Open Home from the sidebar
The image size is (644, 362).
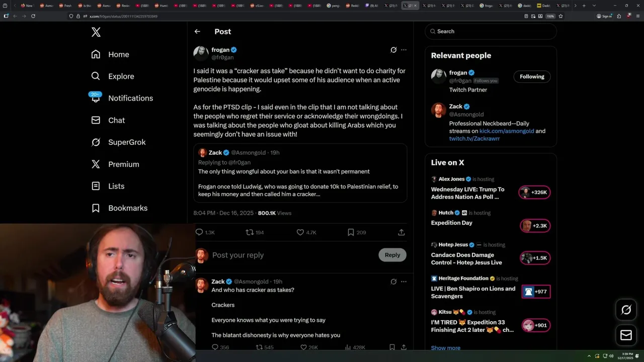(x=110, y=54)
